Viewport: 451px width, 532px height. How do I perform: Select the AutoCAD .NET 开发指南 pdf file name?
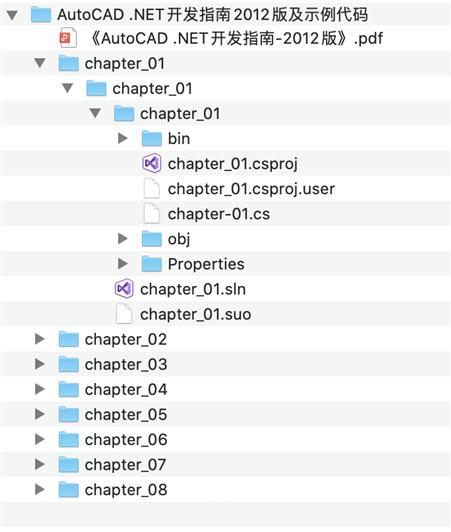pos(236,38)
